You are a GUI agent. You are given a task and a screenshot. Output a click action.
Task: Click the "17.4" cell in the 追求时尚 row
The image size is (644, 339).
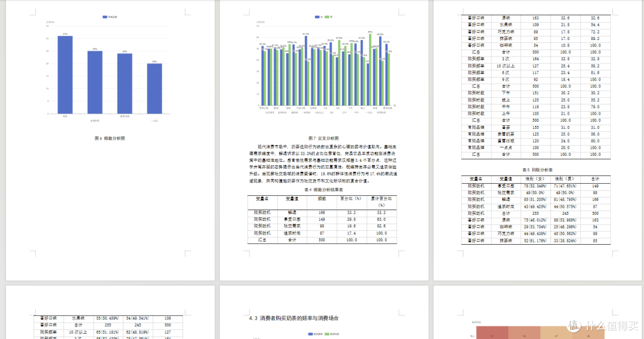pos(352,233)
